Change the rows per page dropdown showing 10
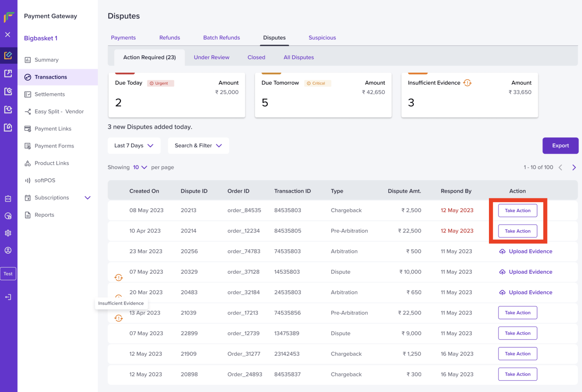 pyautogui.click(x=140, y=167)
